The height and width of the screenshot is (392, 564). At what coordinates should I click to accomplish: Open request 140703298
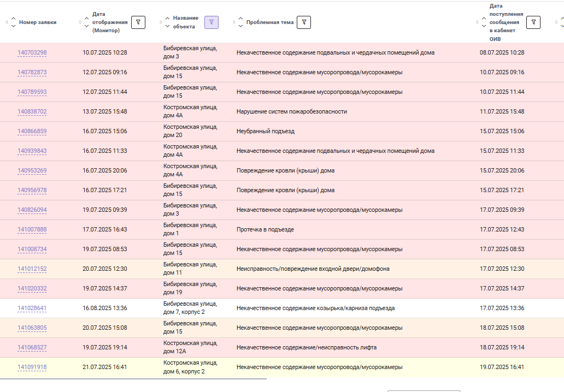click(32, 52)
